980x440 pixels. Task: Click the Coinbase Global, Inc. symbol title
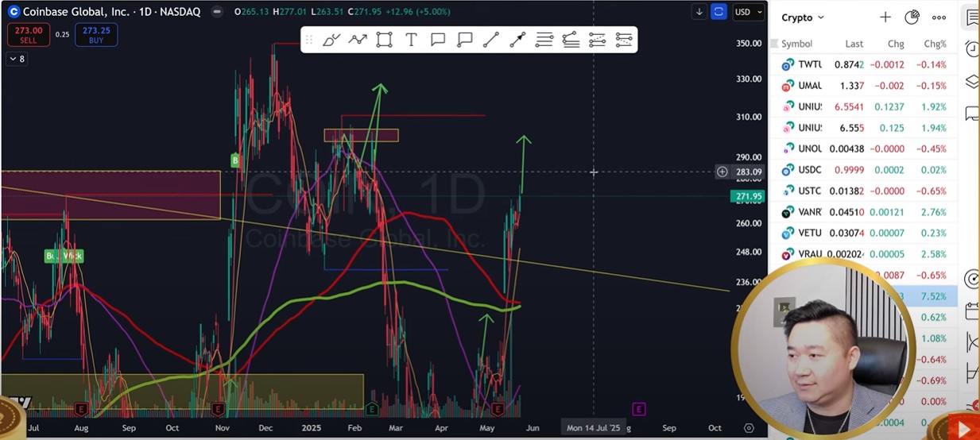point(79,12)
